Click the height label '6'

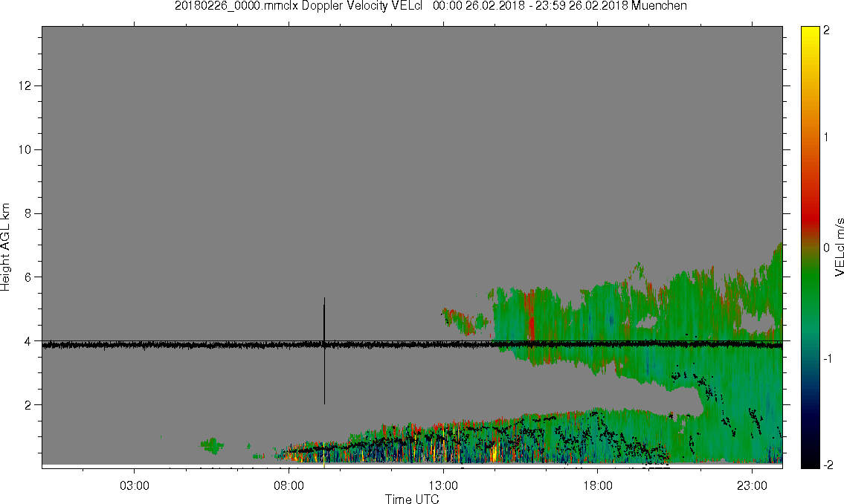[28, 277]
